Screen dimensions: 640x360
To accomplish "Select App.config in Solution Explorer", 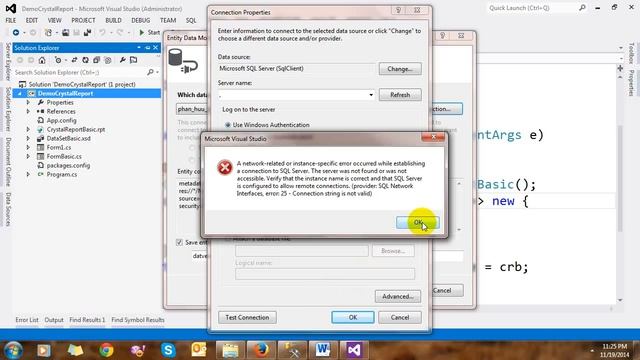I will tap(61, 120).
